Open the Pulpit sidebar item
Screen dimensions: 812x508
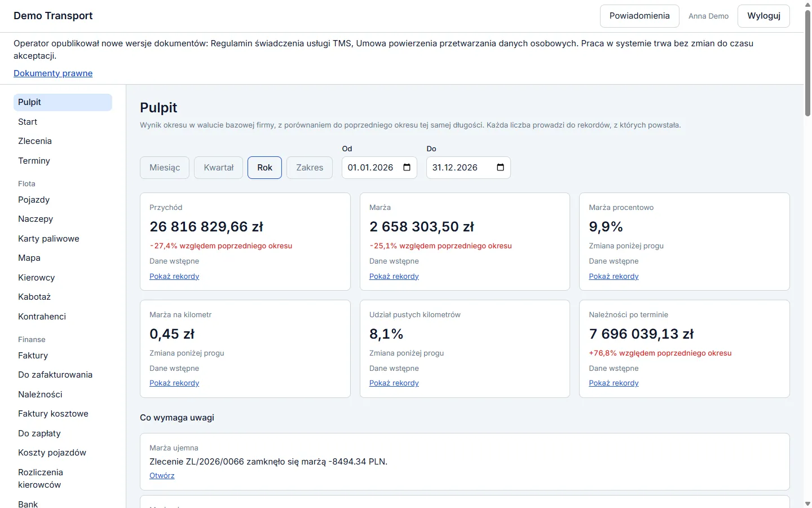tap(63, 102)
